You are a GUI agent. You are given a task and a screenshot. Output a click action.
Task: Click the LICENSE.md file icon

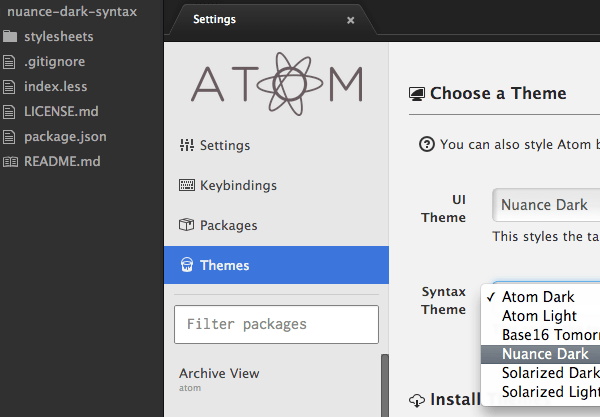[9, 112]
